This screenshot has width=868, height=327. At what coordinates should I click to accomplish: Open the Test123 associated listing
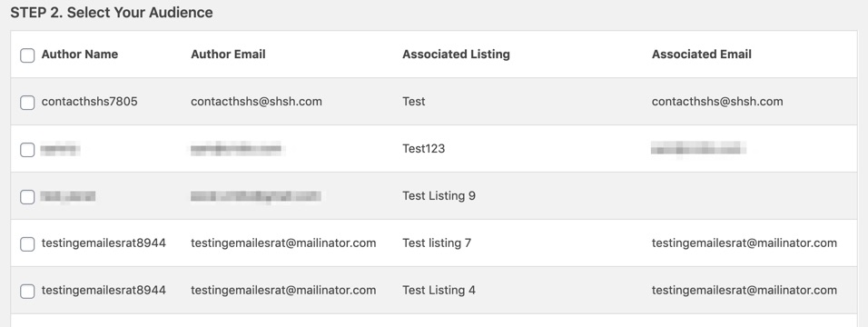[423, 149]
